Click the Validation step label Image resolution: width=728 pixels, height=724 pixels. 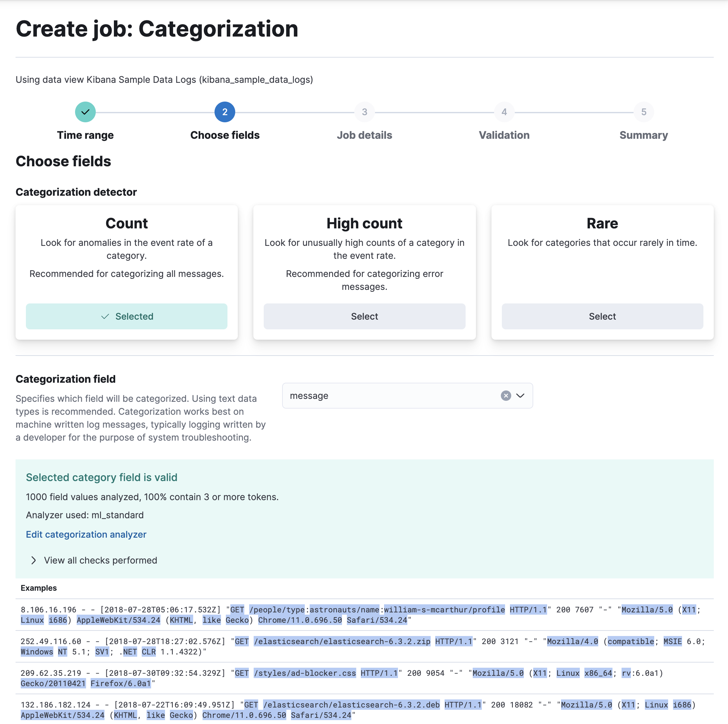(504, 135)
